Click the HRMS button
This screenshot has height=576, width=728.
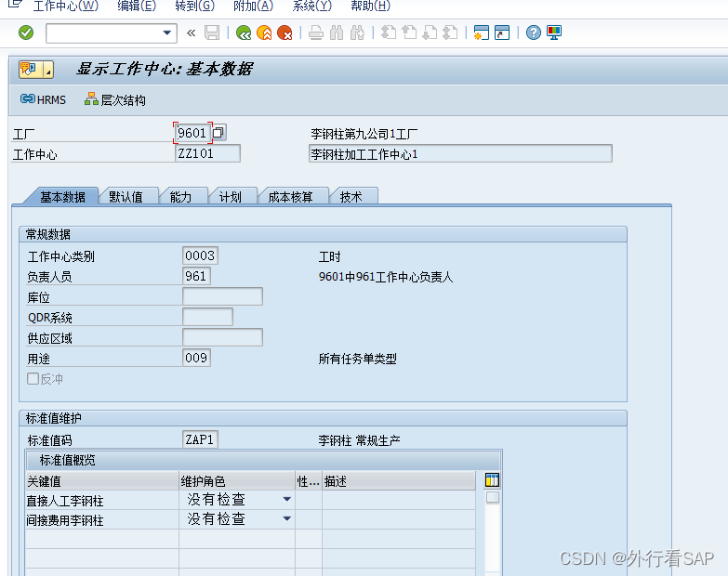43,99
